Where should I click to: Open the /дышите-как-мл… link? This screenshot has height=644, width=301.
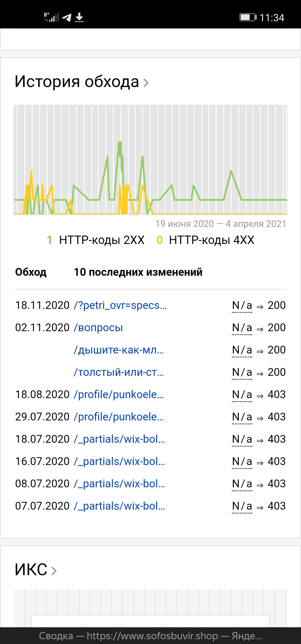click(x=119, y=350)
